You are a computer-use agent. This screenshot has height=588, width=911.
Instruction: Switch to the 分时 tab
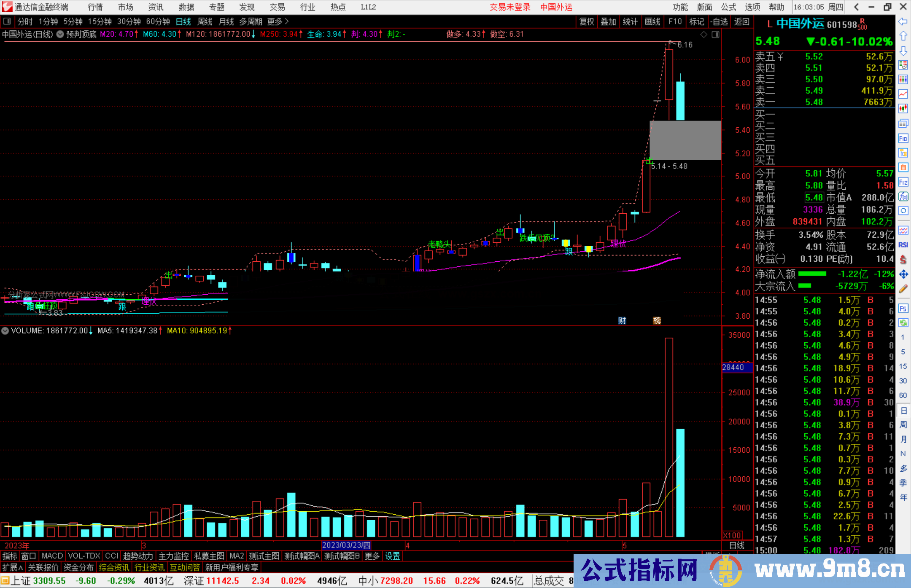coord(25,21)
